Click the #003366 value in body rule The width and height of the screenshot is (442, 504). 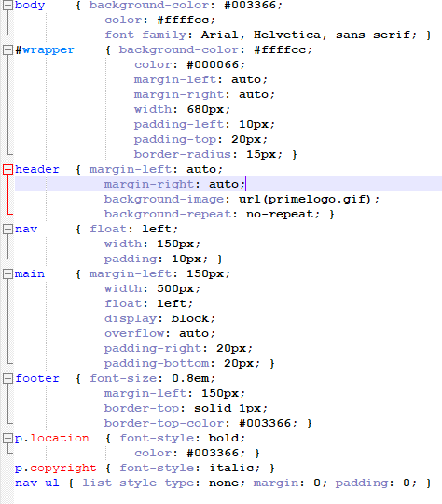pos(250,6)
